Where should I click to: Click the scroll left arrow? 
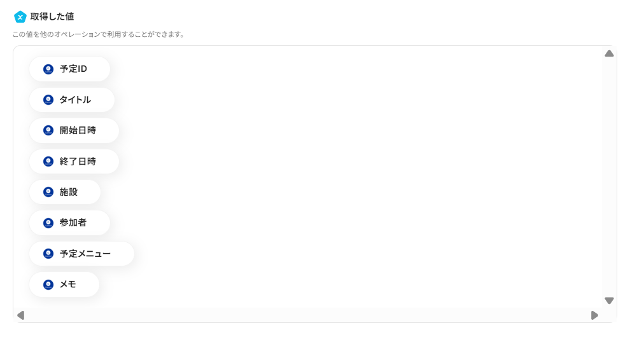tap(20, 315)
